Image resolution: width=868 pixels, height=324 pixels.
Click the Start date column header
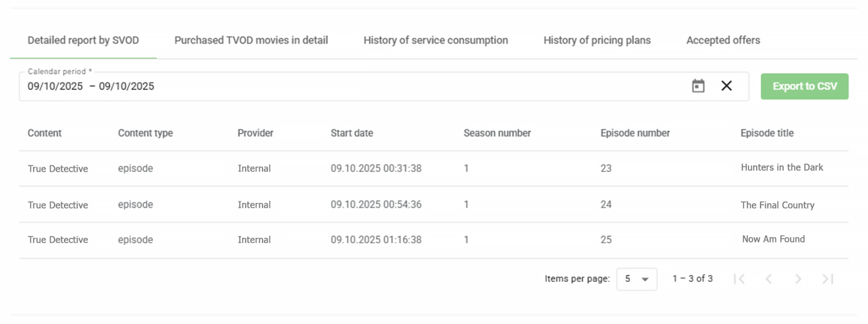352,133
